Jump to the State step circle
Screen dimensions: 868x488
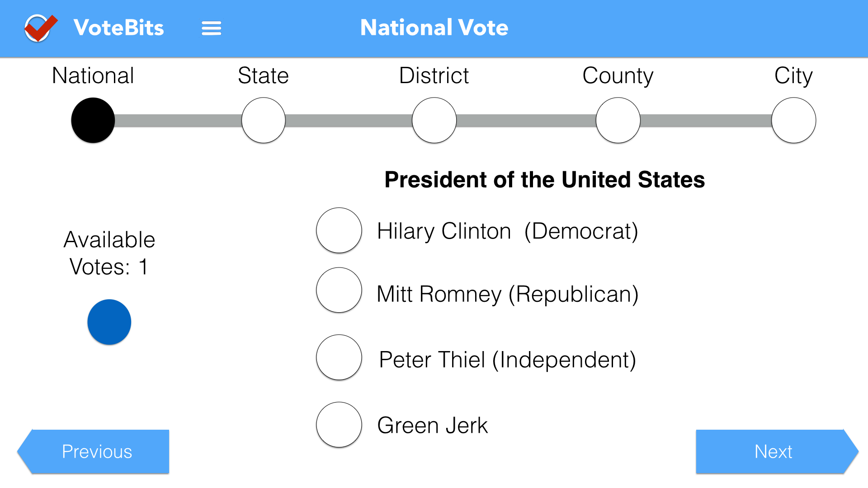pos(264,120)
